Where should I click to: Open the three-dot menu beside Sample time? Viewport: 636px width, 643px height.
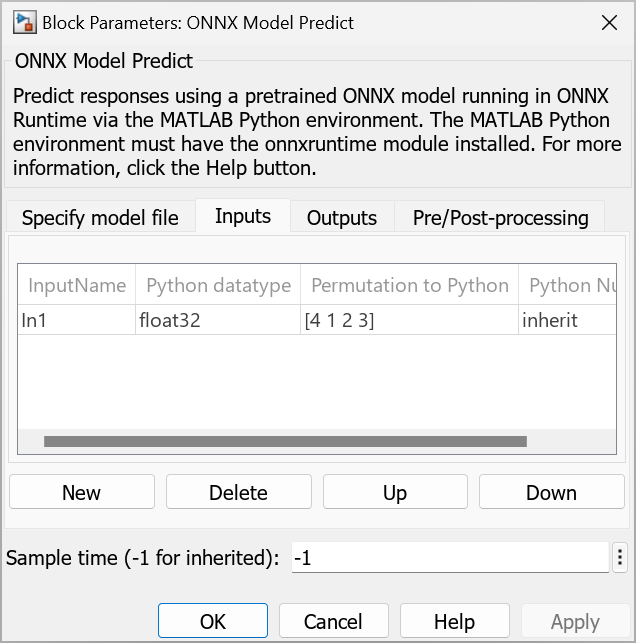click(620, 558)
